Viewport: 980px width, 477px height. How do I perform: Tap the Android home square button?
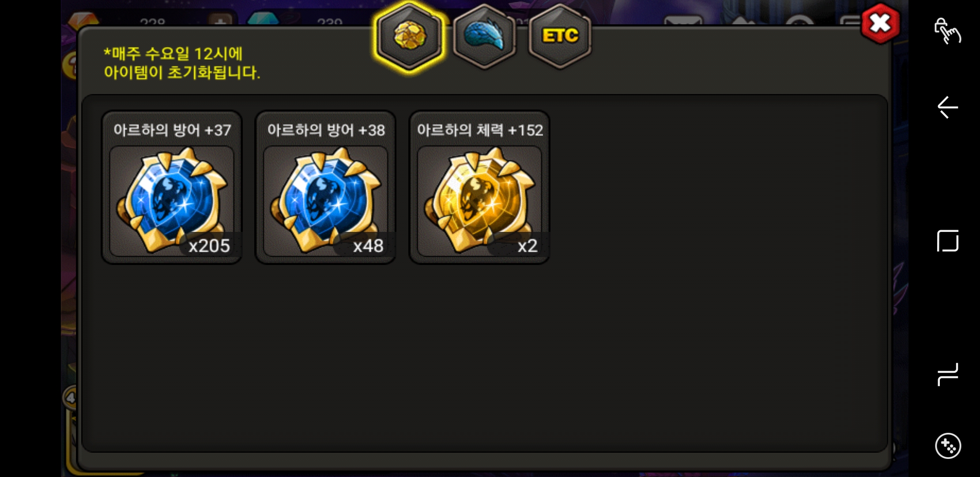coord(947,241)
